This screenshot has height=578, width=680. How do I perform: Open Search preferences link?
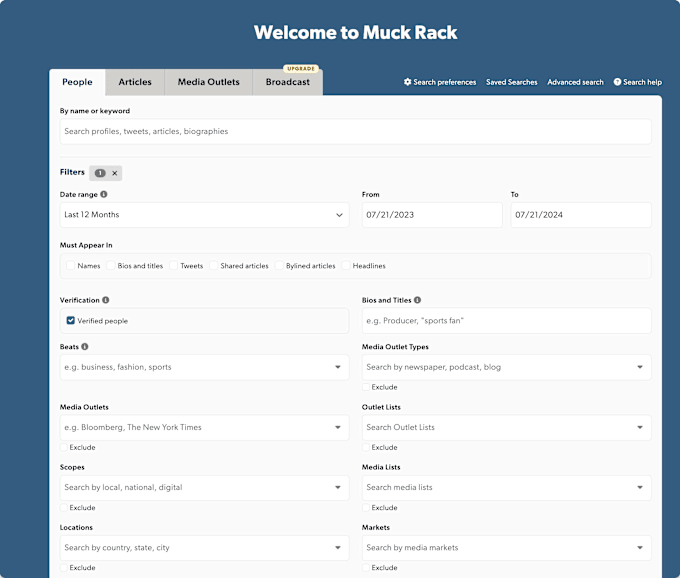tap(440, 82)
